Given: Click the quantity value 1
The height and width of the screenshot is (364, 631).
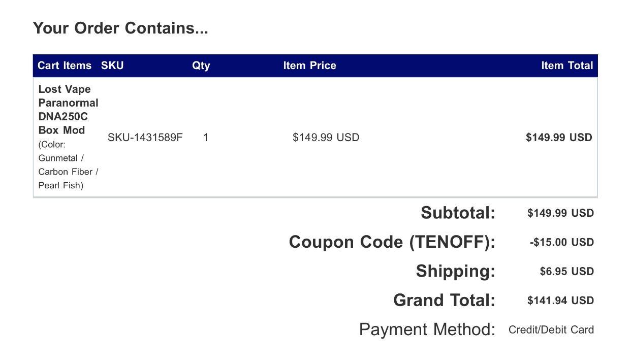Looking at the screenshot, I should tap(206, 138).
